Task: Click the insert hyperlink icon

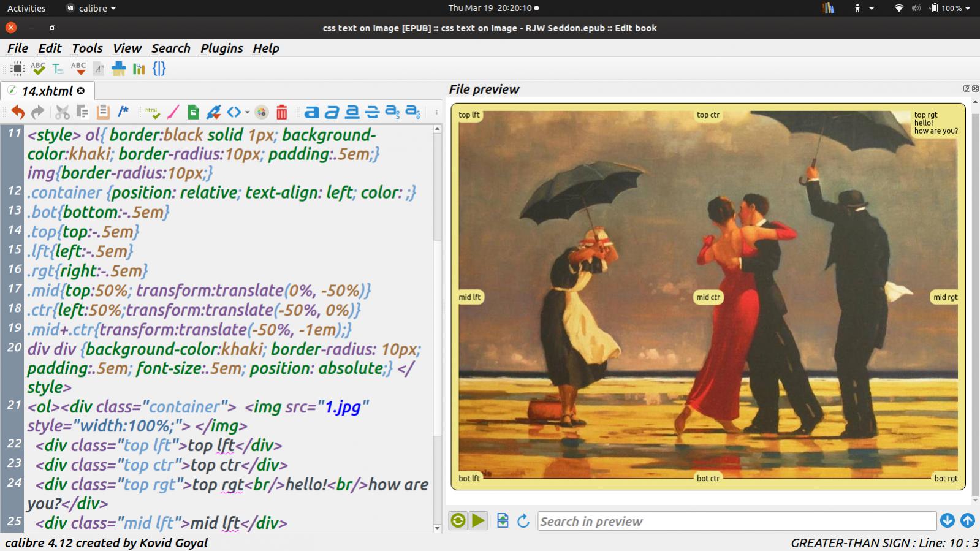Action: click(213, 112)
